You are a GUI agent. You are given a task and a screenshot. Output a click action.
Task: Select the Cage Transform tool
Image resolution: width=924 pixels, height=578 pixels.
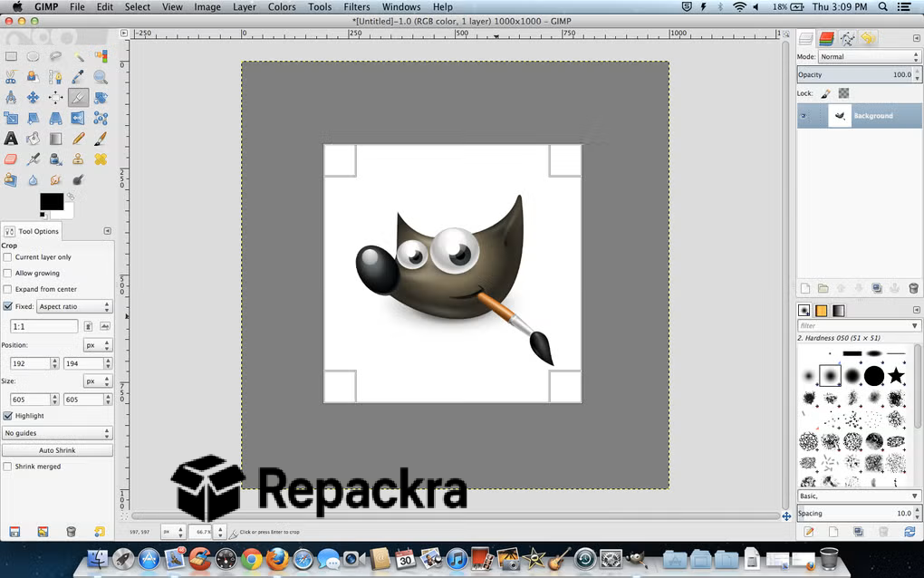(101, 118)
